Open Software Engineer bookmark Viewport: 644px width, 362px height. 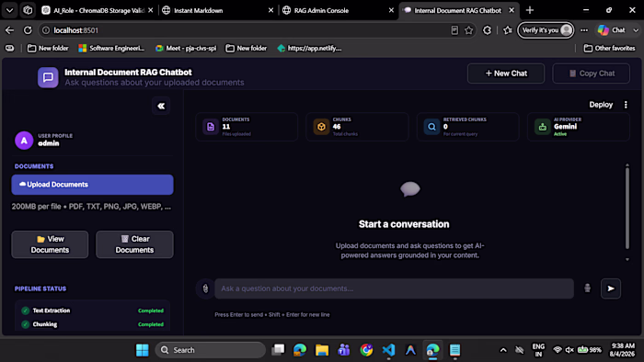pyautogui.click(x=111, y=49)
